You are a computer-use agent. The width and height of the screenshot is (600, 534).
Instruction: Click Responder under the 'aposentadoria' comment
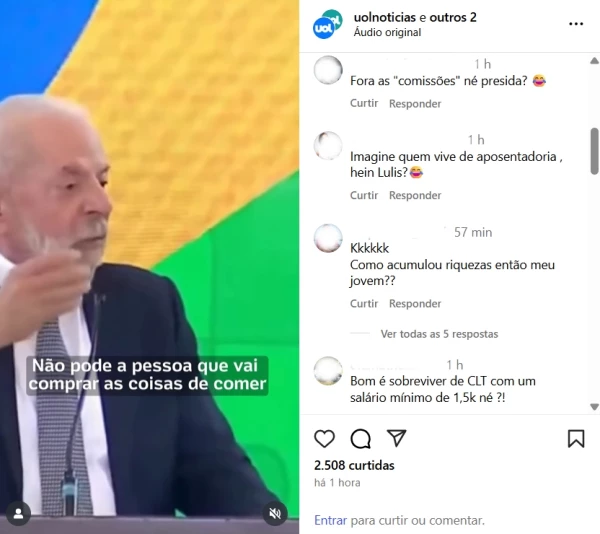415,195
